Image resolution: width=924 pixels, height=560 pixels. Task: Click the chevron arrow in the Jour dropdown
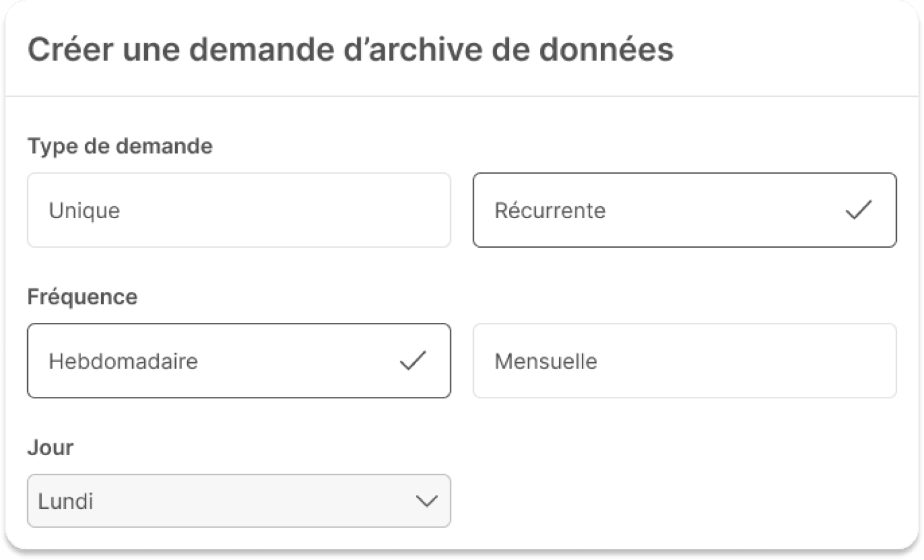427,501
